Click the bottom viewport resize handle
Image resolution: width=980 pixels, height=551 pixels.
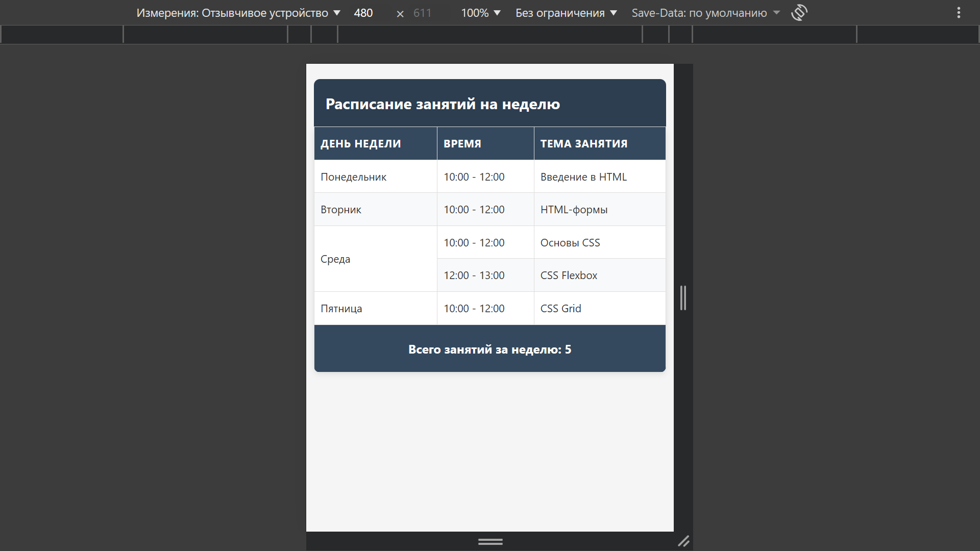point(490,541)
